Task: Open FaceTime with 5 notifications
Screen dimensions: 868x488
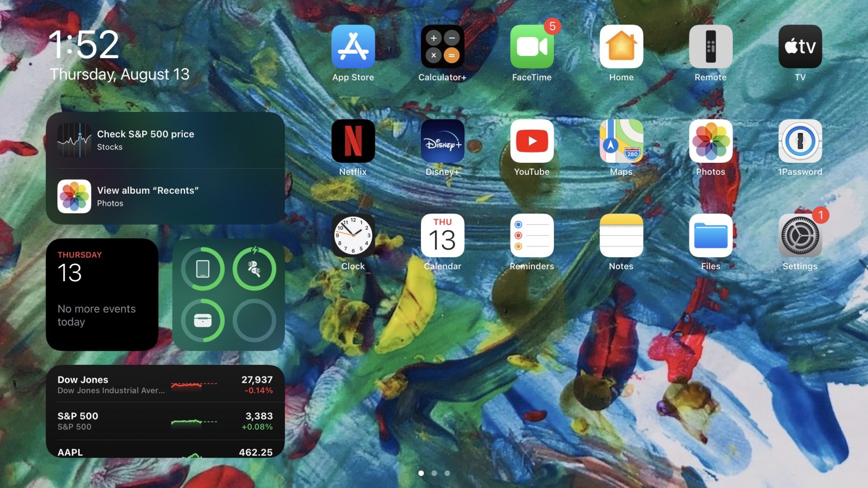Action: (532, 47)
